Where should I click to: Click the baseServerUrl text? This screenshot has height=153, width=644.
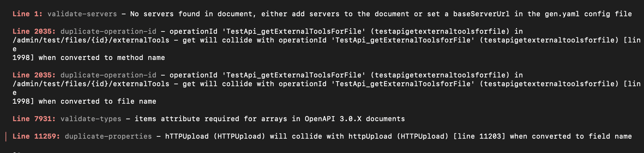pyautogui.click(x=481, y=14)
